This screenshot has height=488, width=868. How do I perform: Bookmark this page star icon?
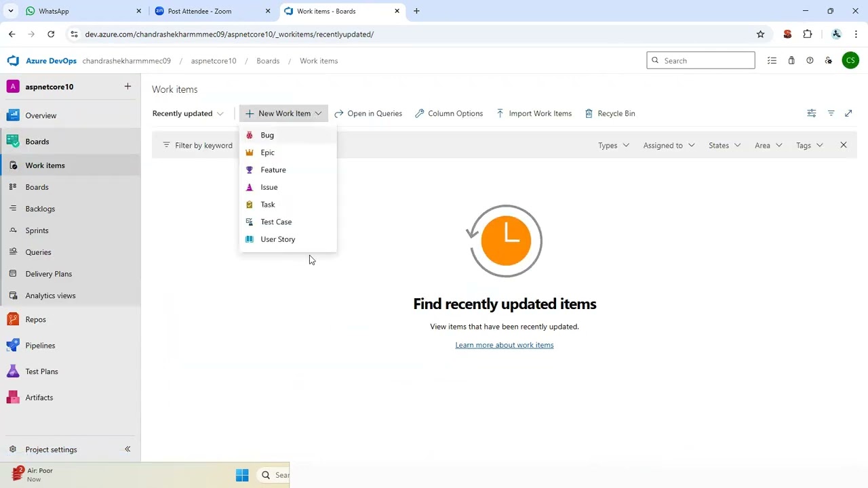[760, 34]
